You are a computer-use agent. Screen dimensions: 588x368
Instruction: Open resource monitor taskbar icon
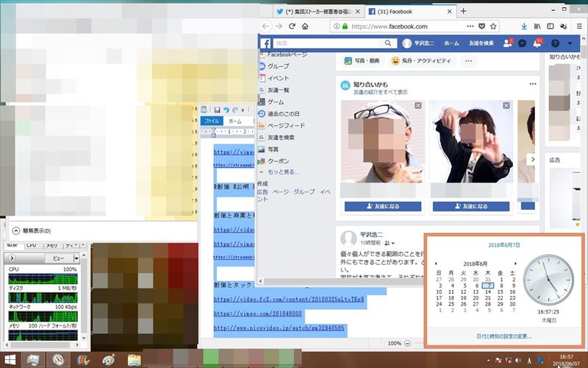33,360
